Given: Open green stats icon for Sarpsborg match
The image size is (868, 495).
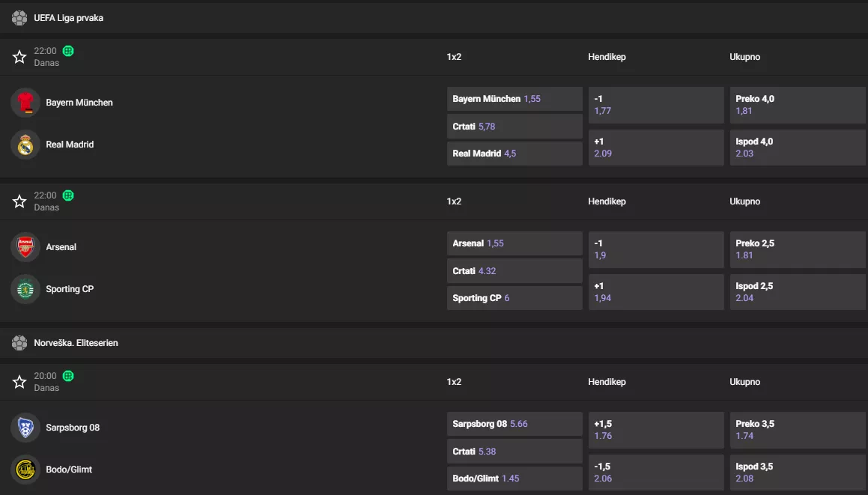Looking at the screenshot, I should [x=68, y=376].
